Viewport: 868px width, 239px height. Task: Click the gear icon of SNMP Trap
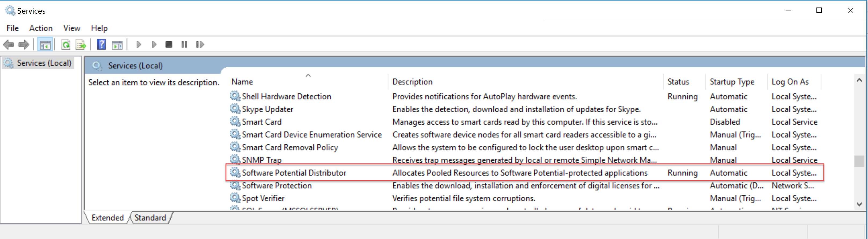point(235,160)
